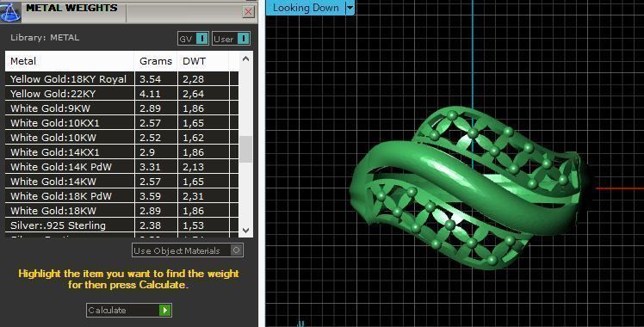
Task: Click the 2,28 DWT value
Action: pos(194,79)
